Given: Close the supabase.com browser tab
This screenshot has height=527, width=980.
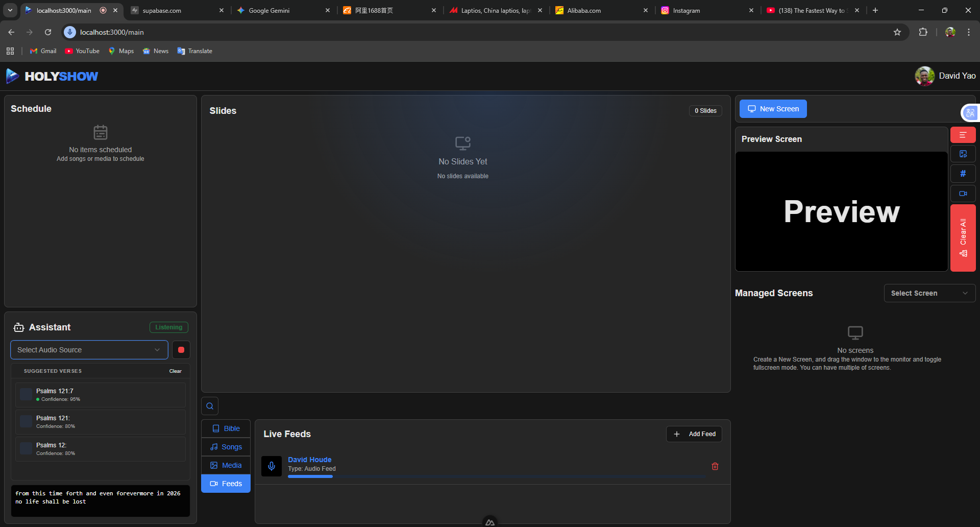Looking at the screenshot, I should [222, 10].
